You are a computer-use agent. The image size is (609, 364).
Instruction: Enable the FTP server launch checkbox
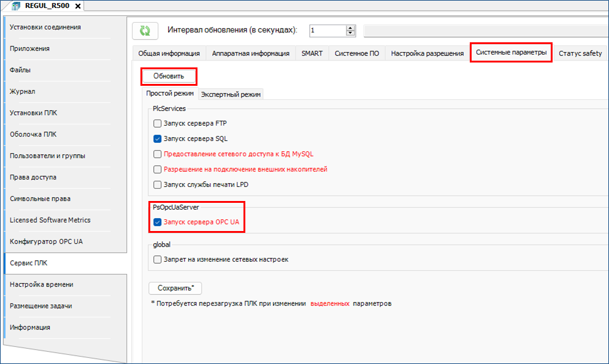tap(158, 123)
